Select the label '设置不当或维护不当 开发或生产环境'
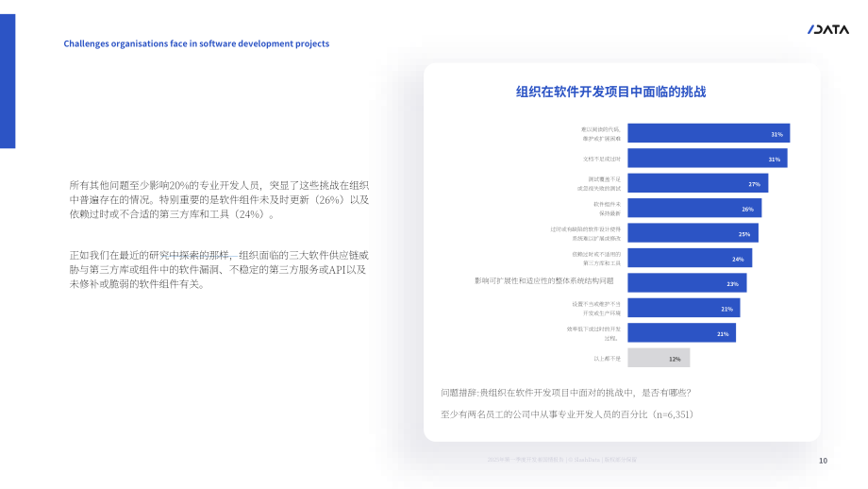 coord(596,309)
